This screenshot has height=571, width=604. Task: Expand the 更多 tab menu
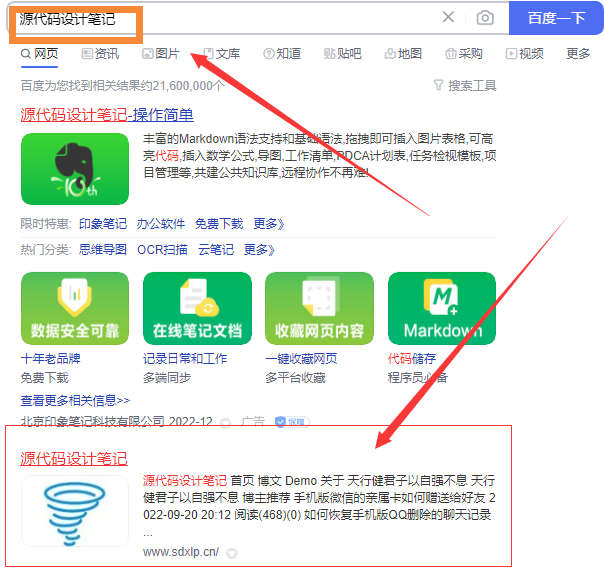pyautogui.click(x=578, y=54)
